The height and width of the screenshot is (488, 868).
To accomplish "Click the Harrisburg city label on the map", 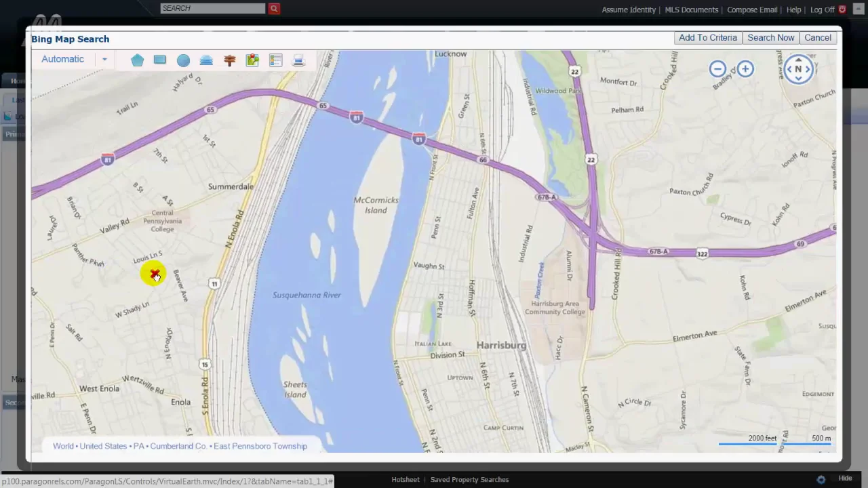I will 501,345.
